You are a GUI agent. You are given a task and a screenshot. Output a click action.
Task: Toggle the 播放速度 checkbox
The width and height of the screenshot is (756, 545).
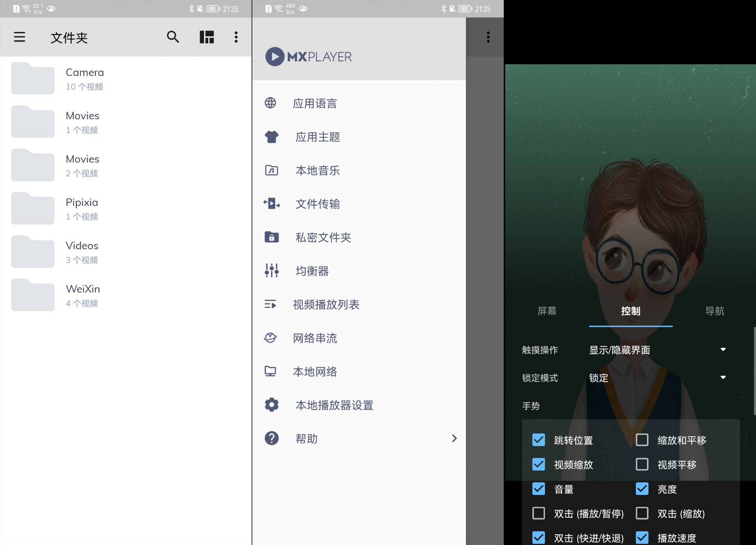642,538
